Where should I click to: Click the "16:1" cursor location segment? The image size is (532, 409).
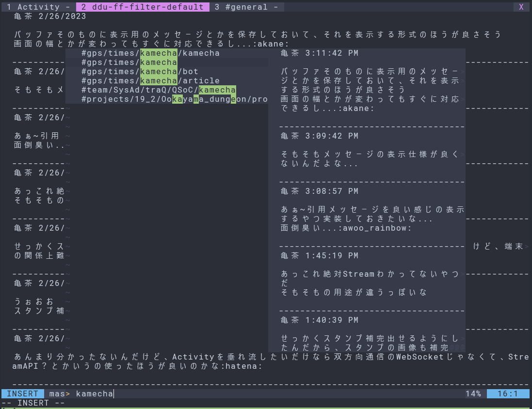click(x=508, y=393)
